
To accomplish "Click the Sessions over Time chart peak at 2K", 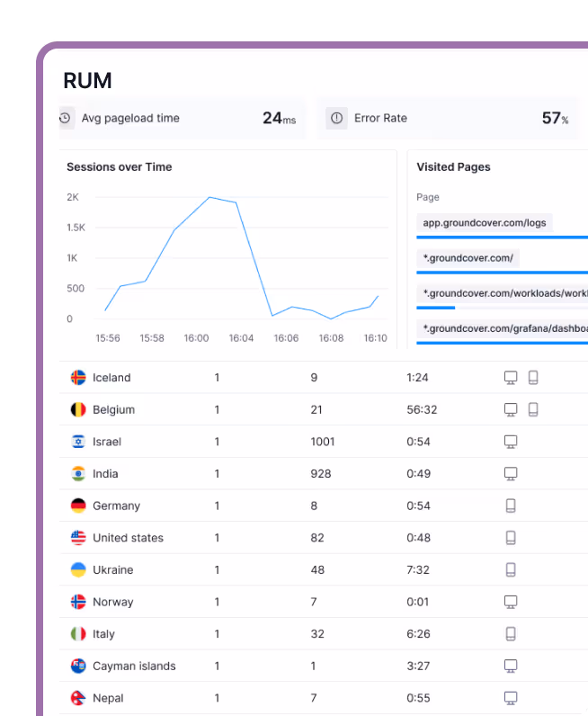I will click(209, 197).
